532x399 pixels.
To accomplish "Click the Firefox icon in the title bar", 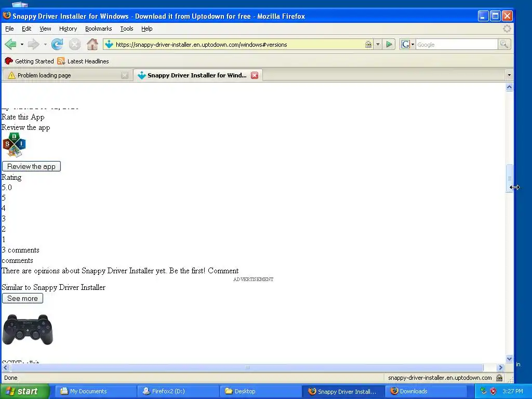I will pyautogui.click(x=7, y=16).
